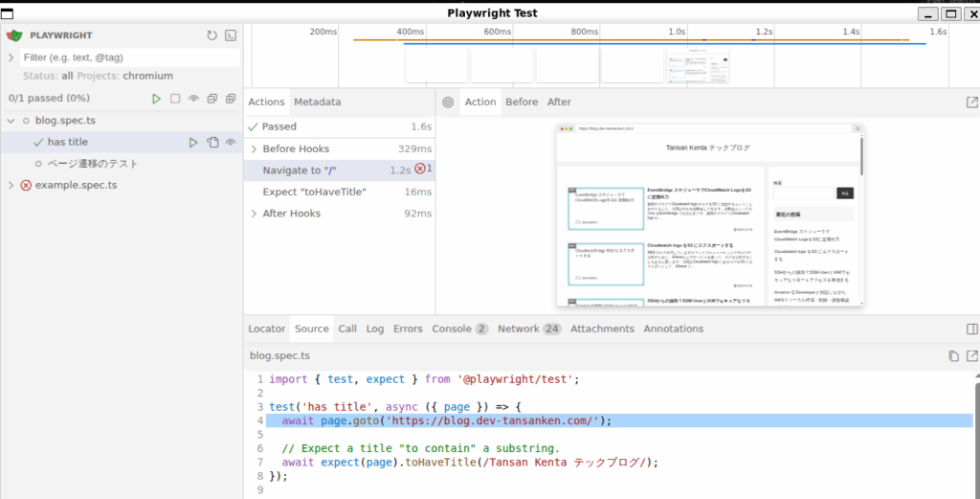This screenshot has width=980, height=499.
Task: Expand all tests in the sidebar
Action: pos(231,99)
